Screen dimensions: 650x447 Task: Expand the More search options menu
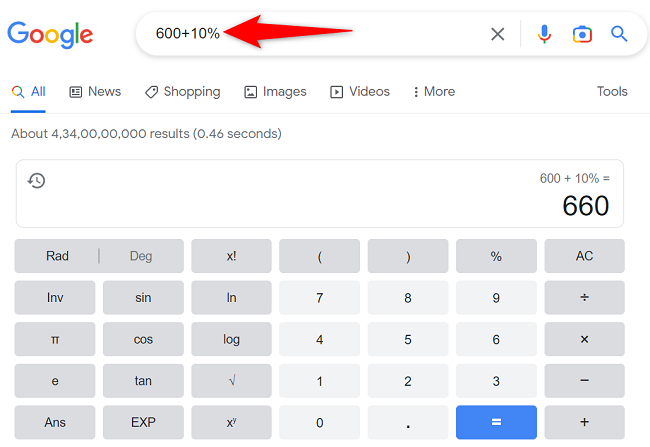[x=434, y=92]
